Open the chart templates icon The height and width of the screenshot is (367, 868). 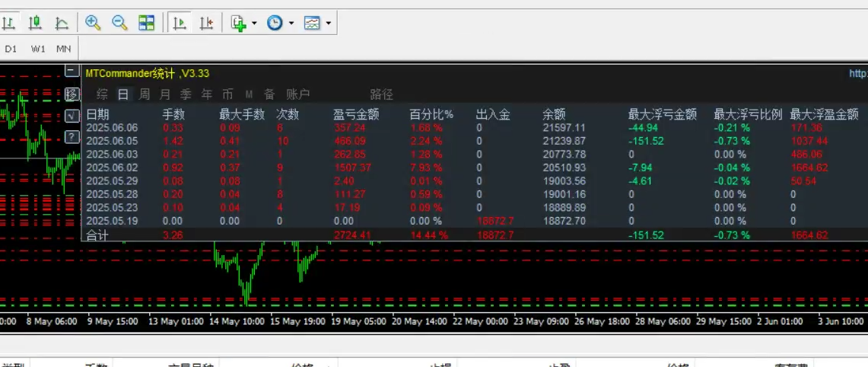point(312,23)
